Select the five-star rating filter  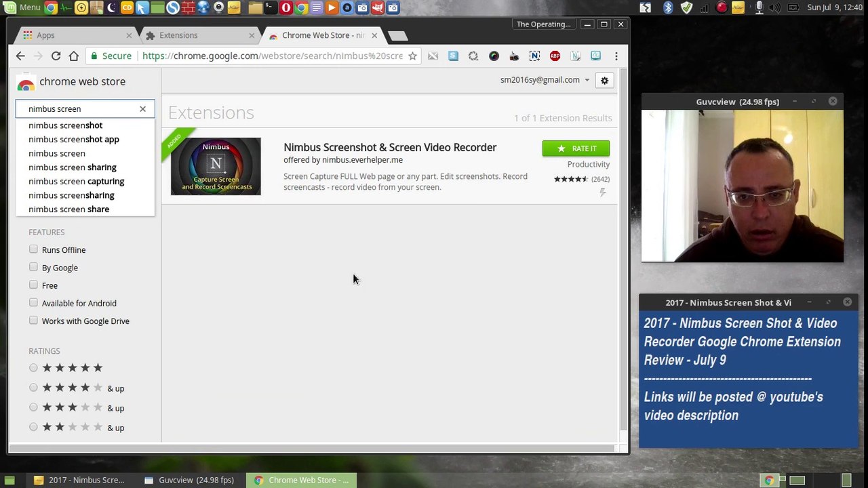pyautogui.click(x=33, y=368)
